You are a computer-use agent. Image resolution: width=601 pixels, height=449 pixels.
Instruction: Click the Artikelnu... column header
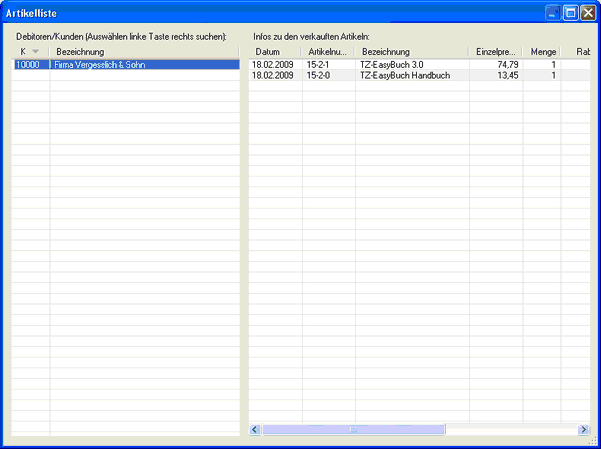[x=328, y=52]
